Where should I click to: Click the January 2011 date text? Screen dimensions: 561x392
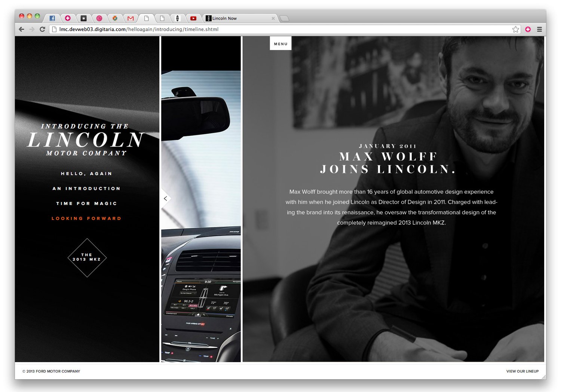click(x=388, y=146)
